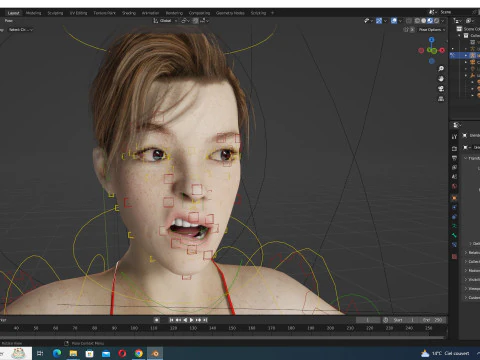The height and width of the screenshot is (360, 480).
Task: Click the zoom viewport magnifier icon
Action: (441, 69)
